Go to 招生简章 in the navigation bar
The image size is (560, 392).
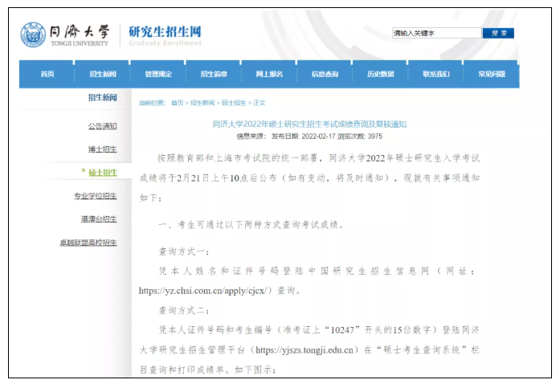[214, 74]
